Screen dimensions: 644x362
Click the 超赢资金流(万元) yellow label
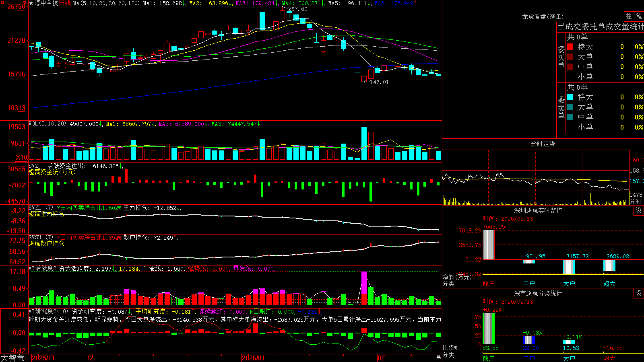52,172
